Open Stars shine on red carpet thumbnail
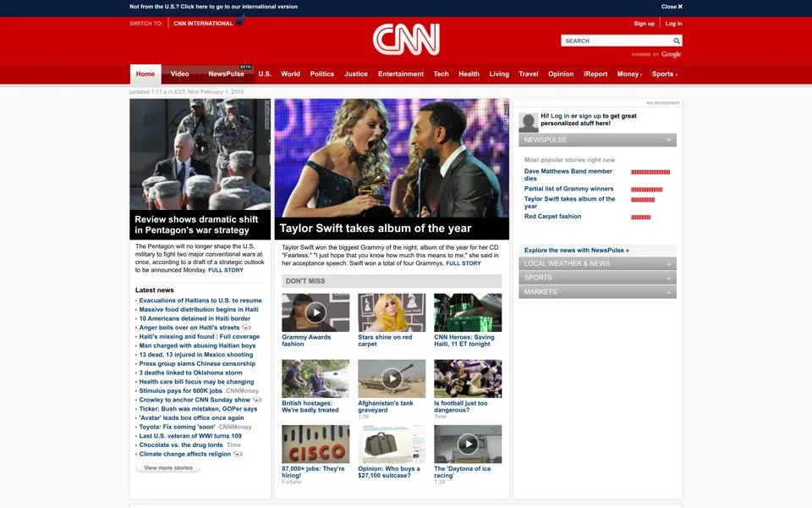Image resolution: width=812 pixels, height=508 pixels. (392, 312)
